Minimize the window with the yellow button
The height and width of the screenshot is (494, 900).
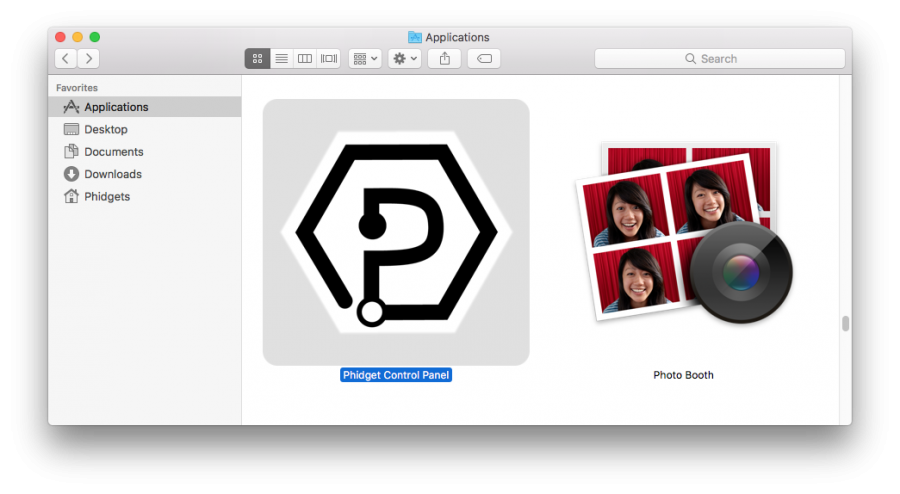[x=77, y=37]
